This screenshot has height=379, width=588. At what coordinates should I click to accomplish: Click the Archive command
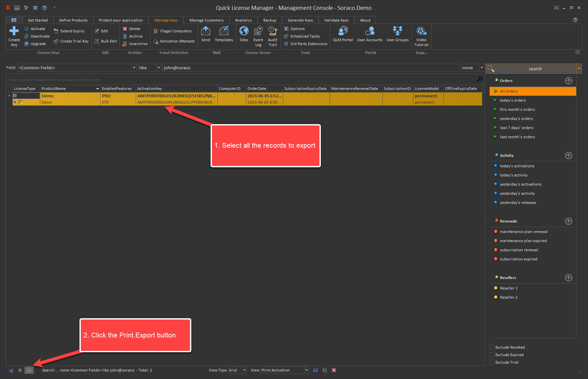tap(132, 36)
